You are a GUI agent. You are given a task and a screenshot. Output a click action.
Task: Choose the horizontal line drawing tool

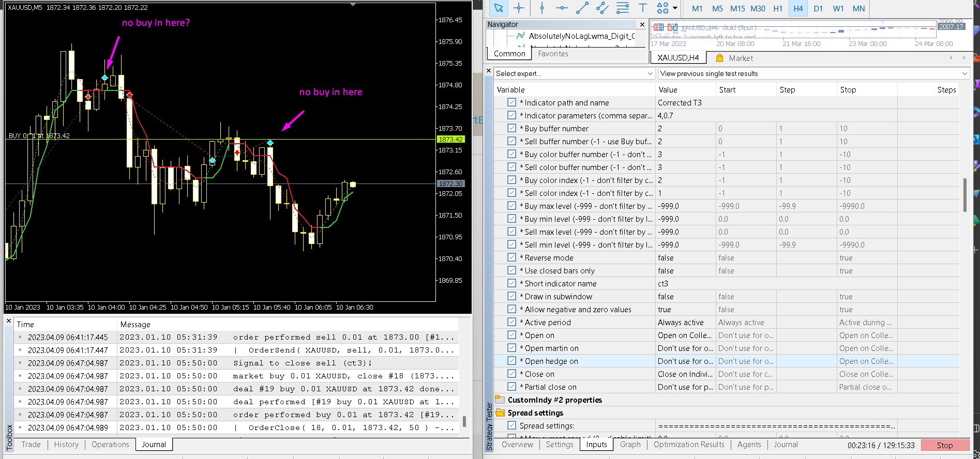coord(562,8)
